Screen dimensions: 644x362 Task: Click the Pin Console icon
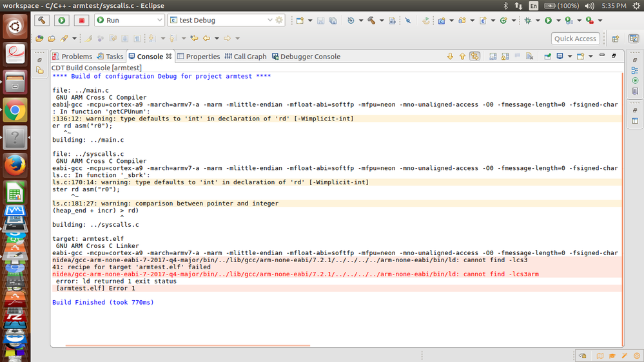click(547, 56)
